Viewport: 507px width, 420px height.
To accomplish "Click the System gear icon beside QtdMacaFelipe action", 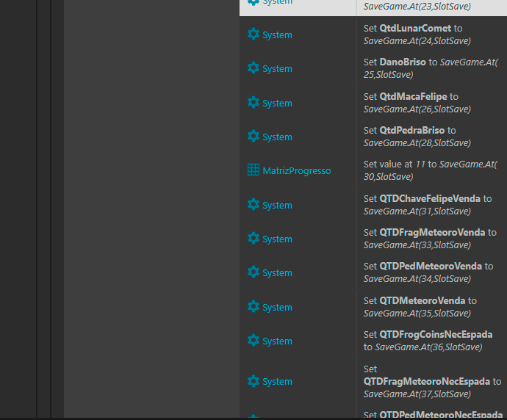I will click(x=253, y=102).
